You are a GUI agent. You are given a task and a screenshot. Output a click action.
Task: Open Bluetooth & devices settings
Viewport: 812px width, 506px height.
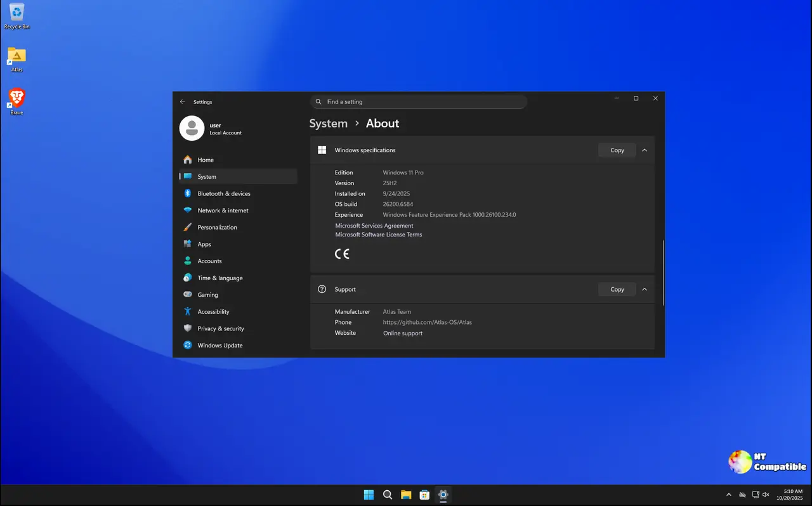(223, 193)
